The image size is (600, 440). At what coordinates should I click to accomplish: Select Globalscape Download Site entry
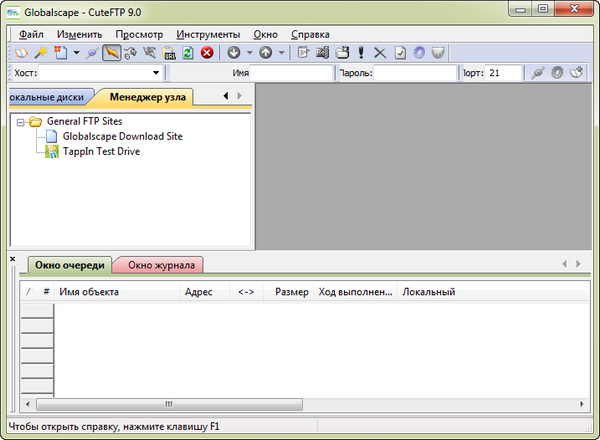coord(122,137)
